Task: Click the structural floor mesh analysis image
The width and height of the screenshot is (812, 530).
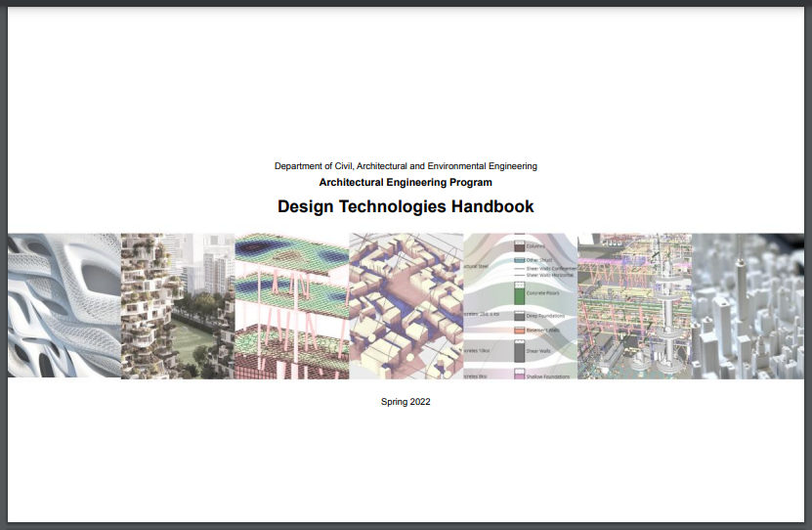Action: pyautogui.click(x=292, y=306)
